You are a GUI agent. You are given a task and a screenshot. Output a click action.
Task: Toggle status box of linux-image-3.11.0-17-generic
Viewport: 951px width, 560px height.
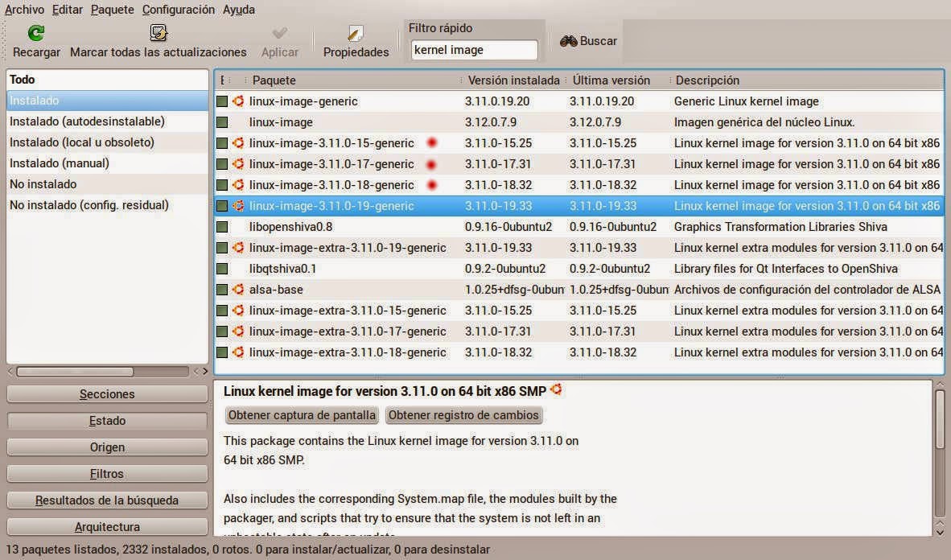[x=223, y=164]
